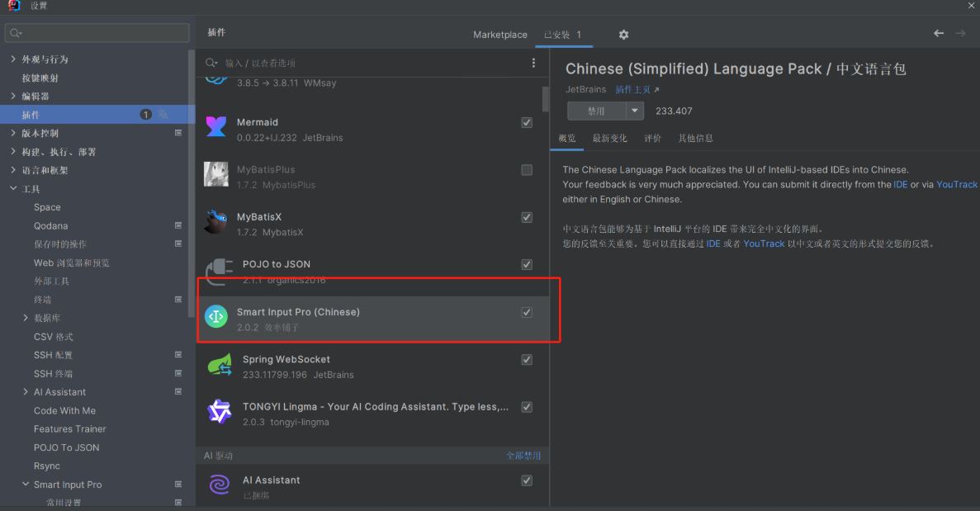Open the 插件主页 link
The width and height of the screenshot is (980, 511).
[x=637, y=89]
